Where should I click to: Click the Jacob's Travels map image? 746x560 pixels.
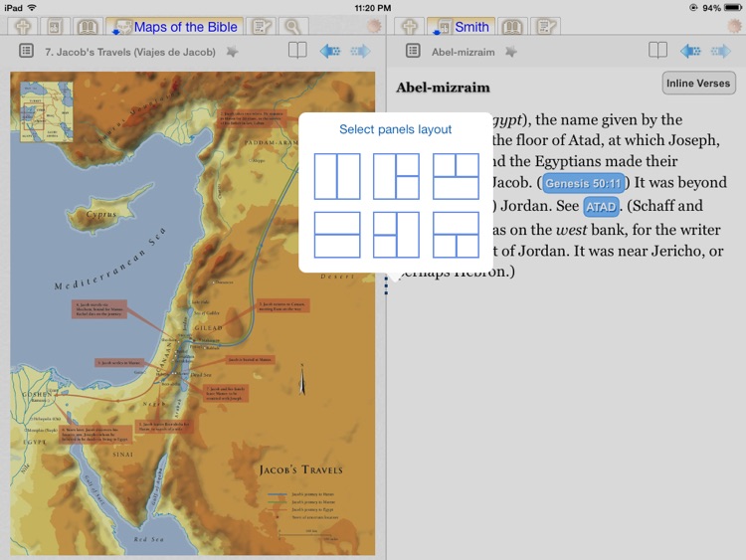click(x=193, y=313)
